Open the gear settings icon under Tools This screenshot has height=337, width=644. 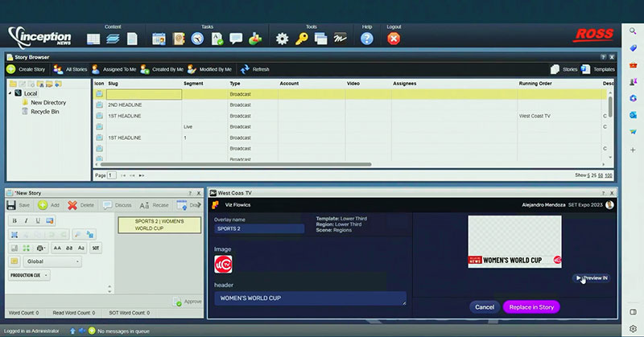point(283,39)
